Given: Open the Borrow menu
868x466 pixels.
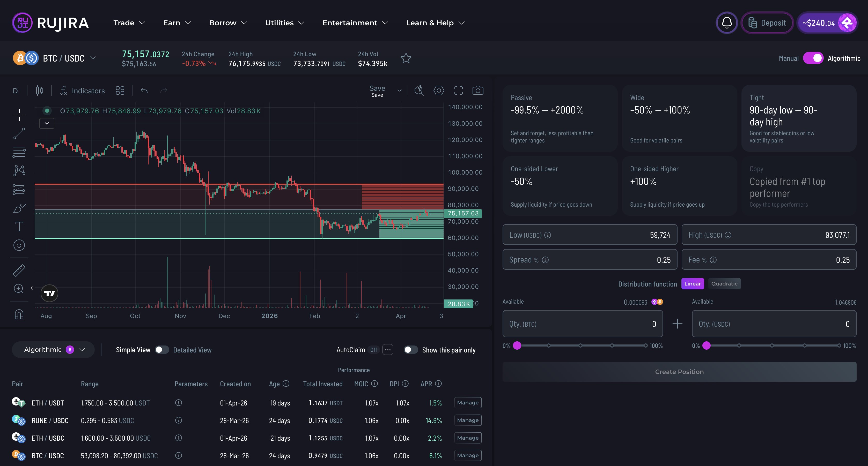Looking at the screenshot, I should 228,23.
